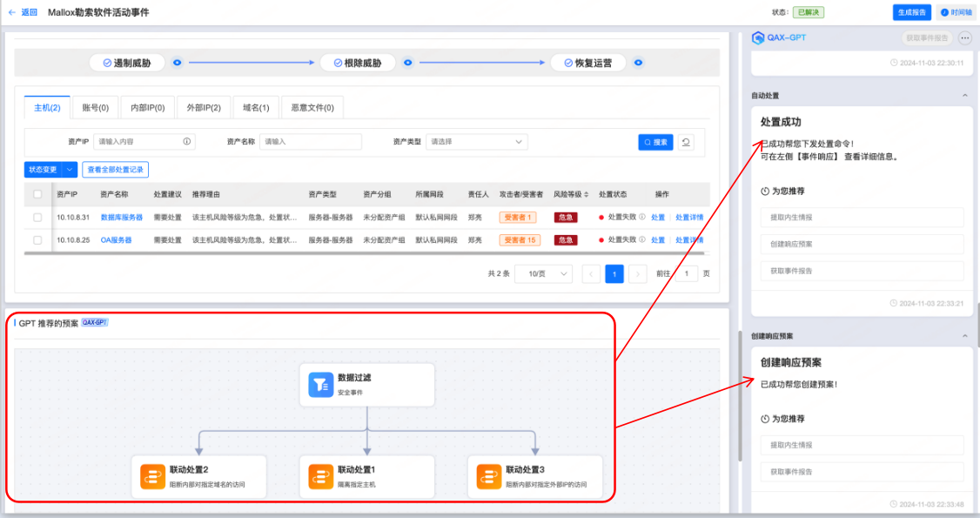The image size is (980, 518).
Task: Click the QAX-GPT hexagon logo icon
Action: tap(758, 37)
